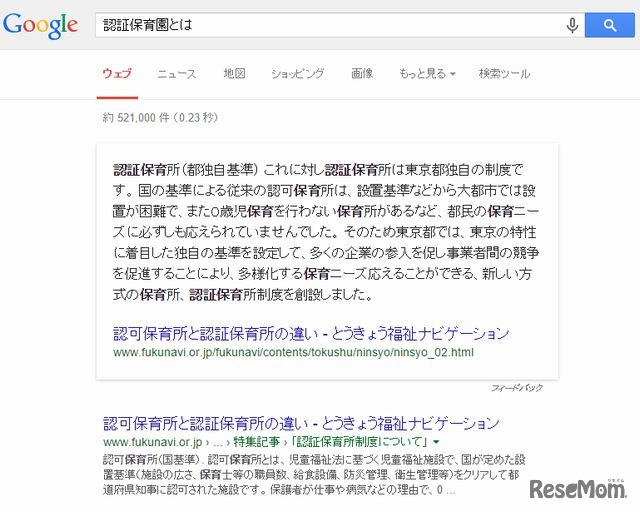Image resolution: width=640 pixels, height=512 pixels.
Task: Click the Google logo
Action: (x=40, y=25)
